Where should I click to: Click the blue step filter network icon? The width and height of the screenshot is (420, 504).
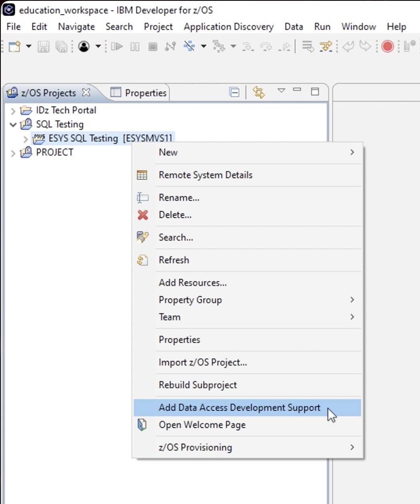(x=189, y=46)
